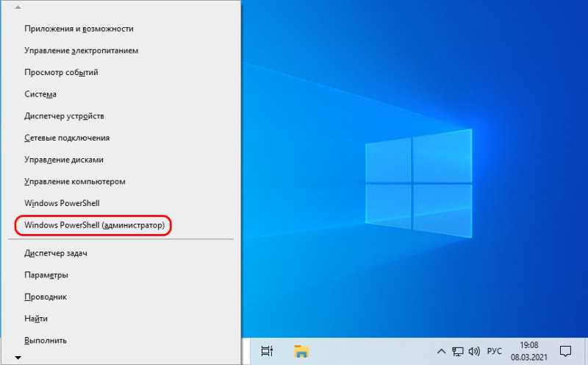
Task: Open Диспетчер устройств
Action: click(121, 116)
